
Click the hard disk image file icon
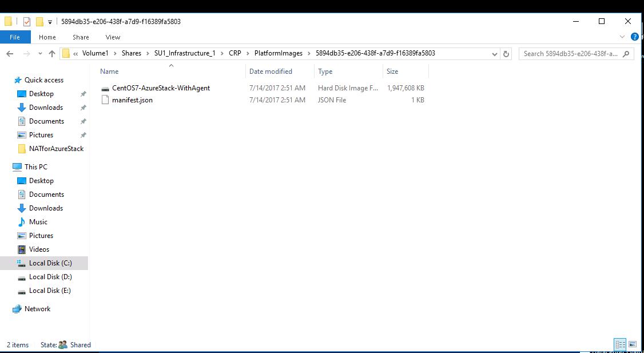click(106, 88)
